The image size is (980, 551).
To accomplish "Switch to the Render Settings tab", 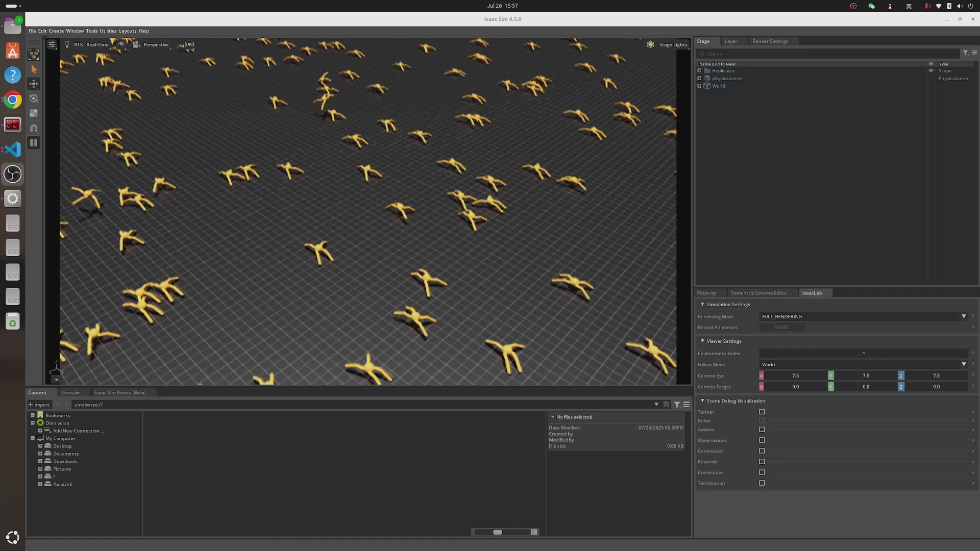I will coord(770,41).
